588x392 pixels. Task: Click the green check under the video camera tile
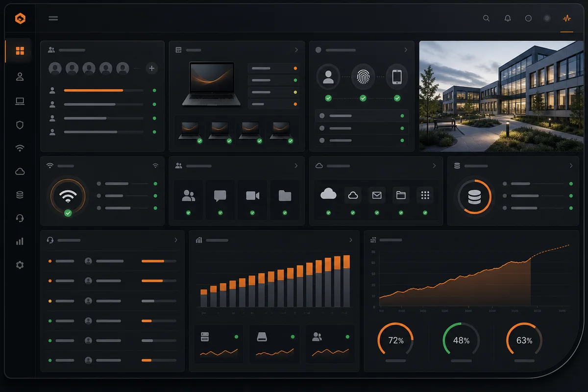[x=252, y=213]
